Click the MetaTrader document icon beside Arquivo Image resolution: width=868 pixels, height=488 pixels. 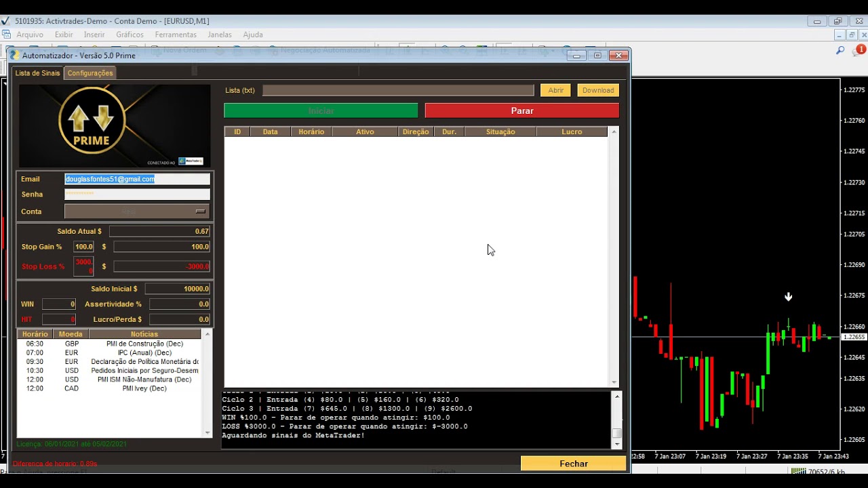click(x=7, y=35)
